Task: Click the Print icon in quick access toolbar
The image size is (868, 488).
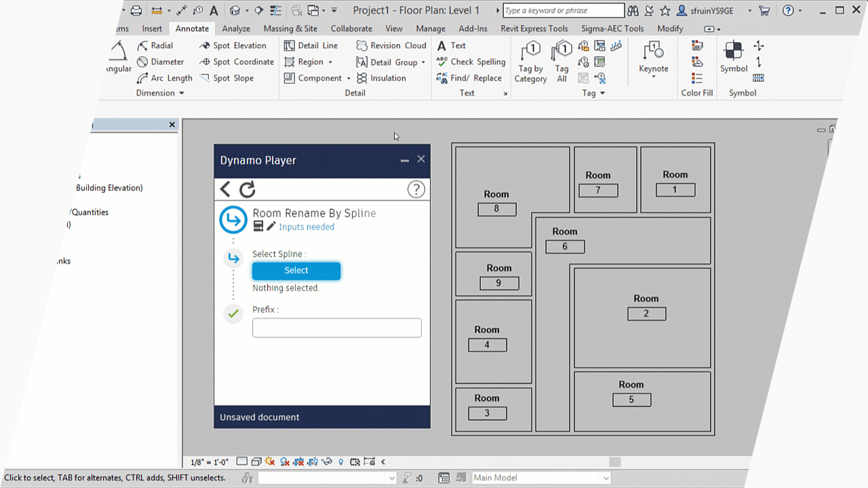Action: 136,10
